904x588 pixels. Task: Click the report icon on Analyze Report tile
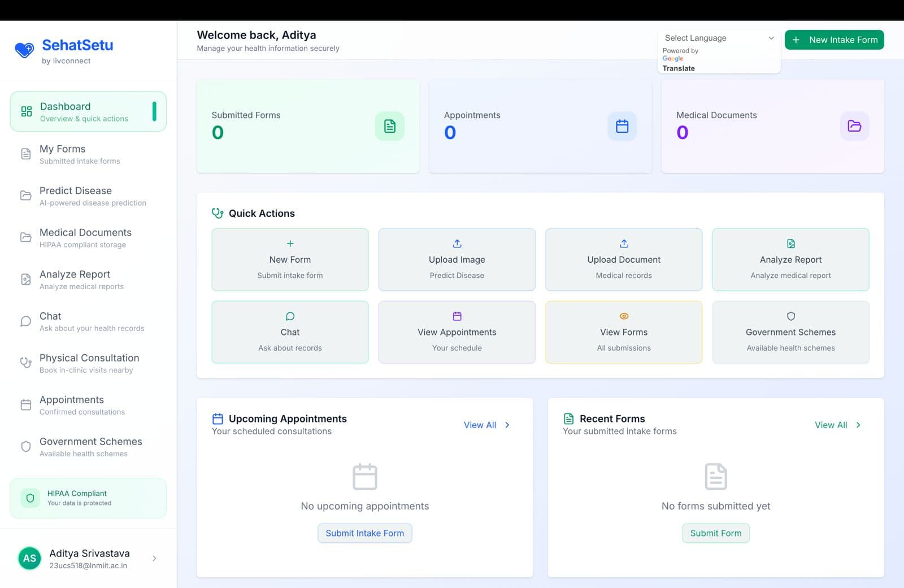coord(791,243)
